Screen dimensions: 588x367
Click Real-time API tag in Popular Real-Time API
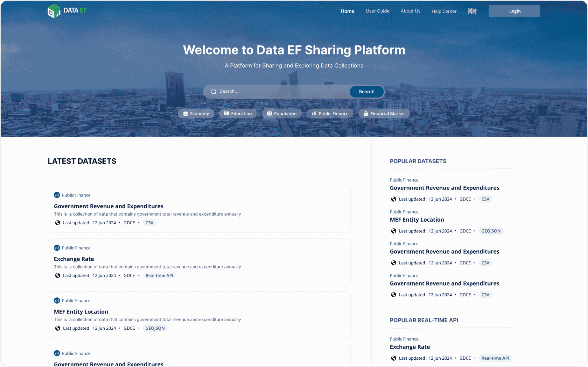(495, 358)
